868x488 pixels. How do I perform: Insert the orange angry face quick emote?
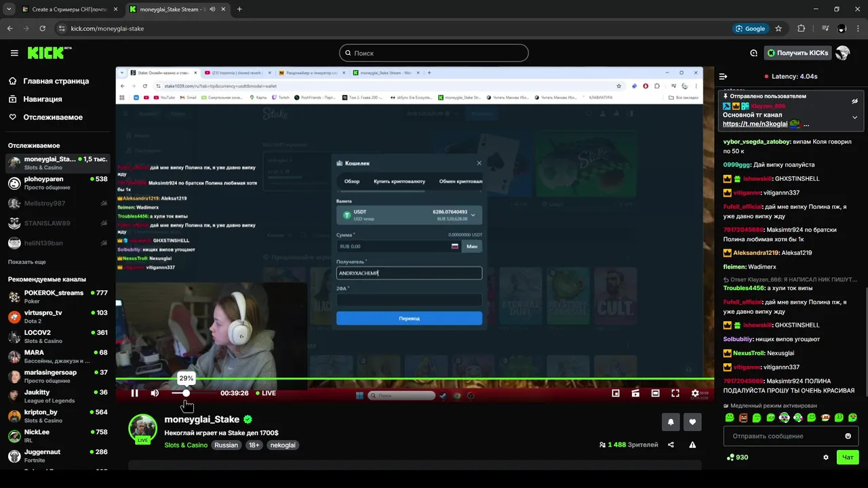point(743,418)
